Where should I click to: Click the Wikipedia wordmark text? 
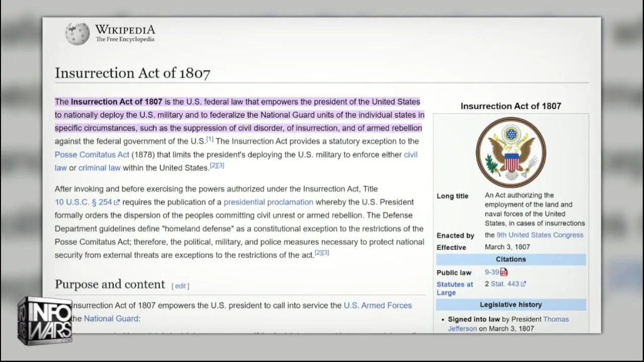125,30
